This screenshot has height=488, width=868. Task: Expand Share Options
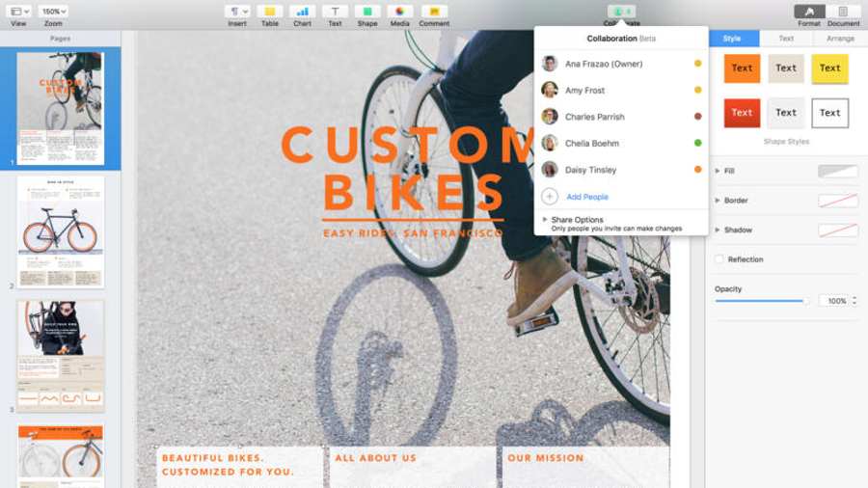545,220
